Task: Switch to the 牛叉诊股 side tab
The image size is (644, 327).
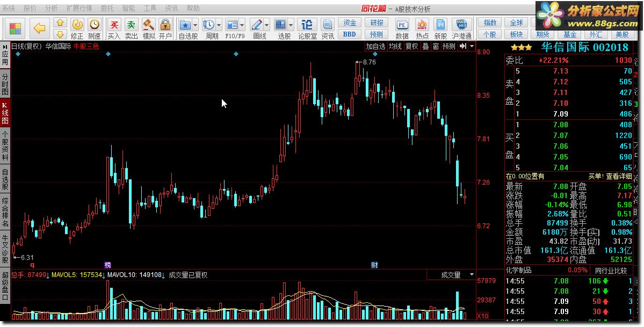Action: point(5,249)
